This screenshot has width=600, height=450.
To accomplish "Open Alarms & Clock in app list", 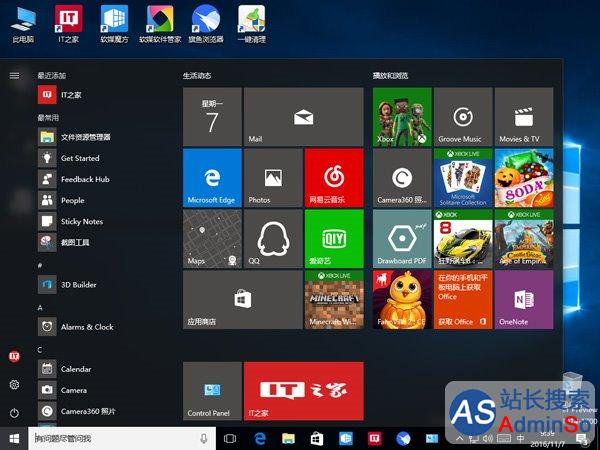I will pyautogui.click(x=101, y=327).
